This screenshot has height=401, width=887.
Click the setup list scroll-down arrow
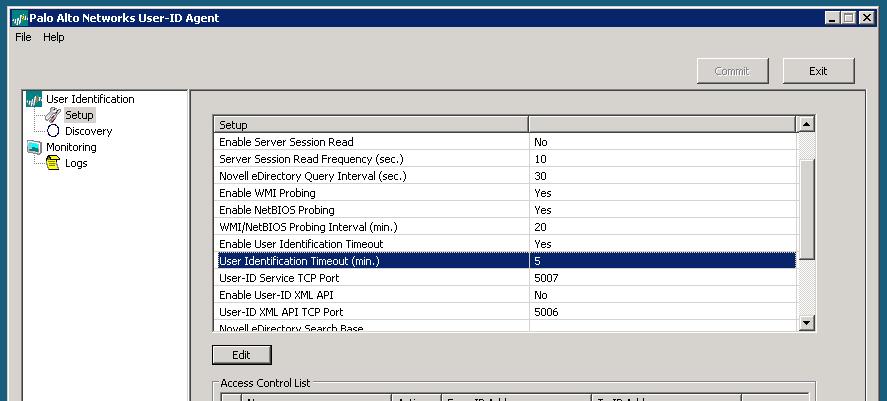click(x=806, y=323)
